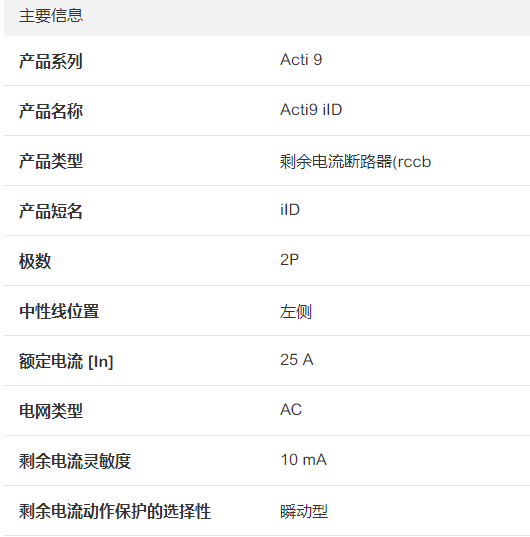Click the Acti9 iID product name value
530x537 pixels.
pos(311,110)
